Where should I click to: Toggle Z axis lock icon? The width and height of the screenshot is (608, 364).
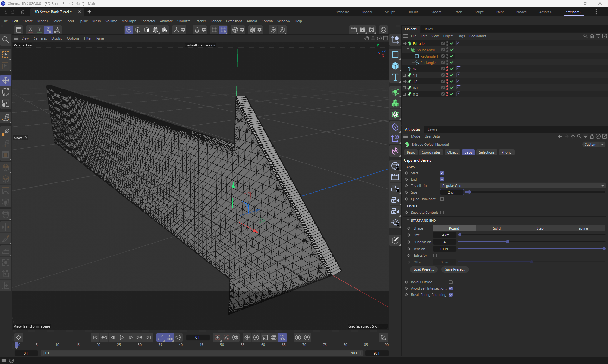tap(48, 29)
